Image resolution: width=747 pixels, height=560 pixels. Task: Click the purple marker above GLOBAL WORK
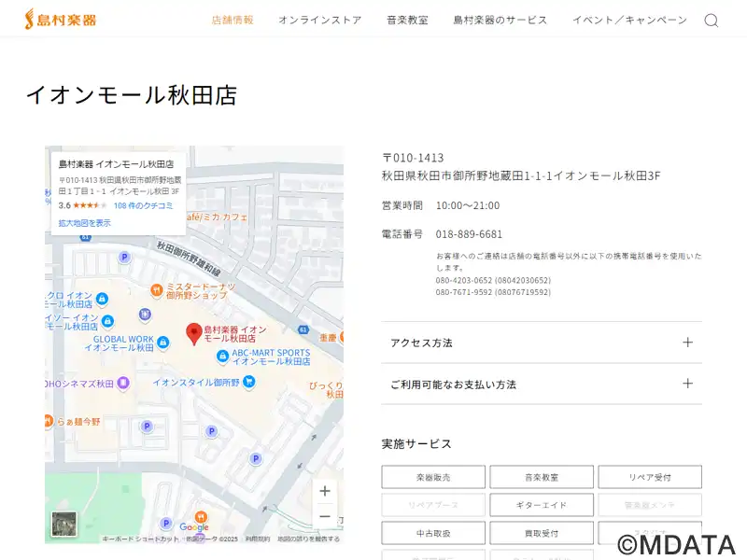145,315
